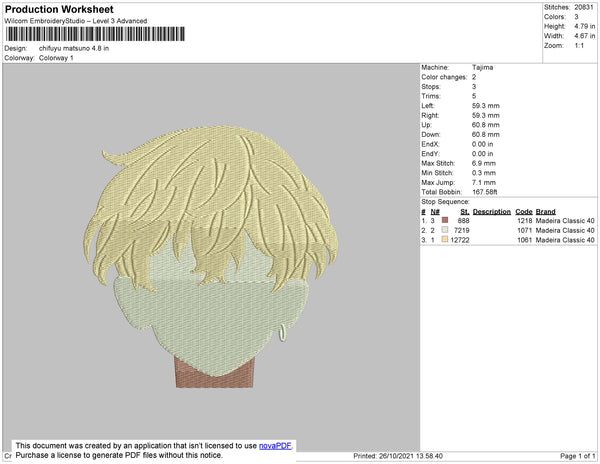The width and height of the screenshot is (600, 464).
Task: Click the design barcode
Action: 95,34
